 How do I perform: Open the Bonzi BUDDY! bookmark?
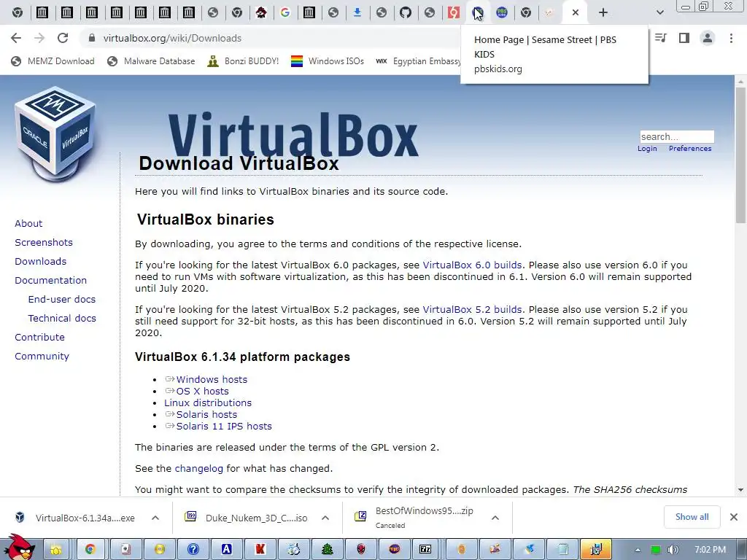(x=243, y=61)
